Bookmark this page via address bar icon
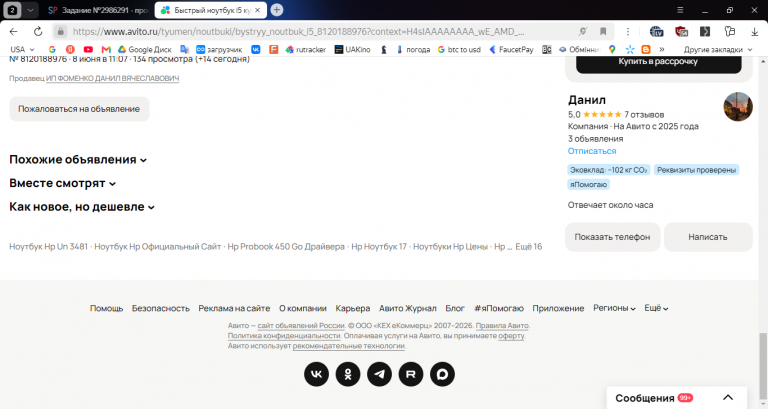The width and height of the screenshot is (768, 409). (x=603, y=31)
